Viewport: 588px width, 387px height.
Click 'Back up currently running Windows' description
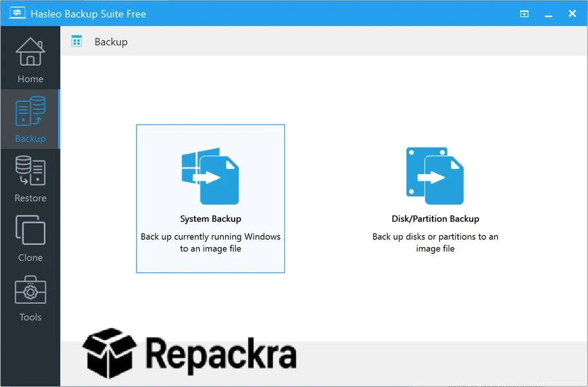pyautogui.click(x=210, y=243)
